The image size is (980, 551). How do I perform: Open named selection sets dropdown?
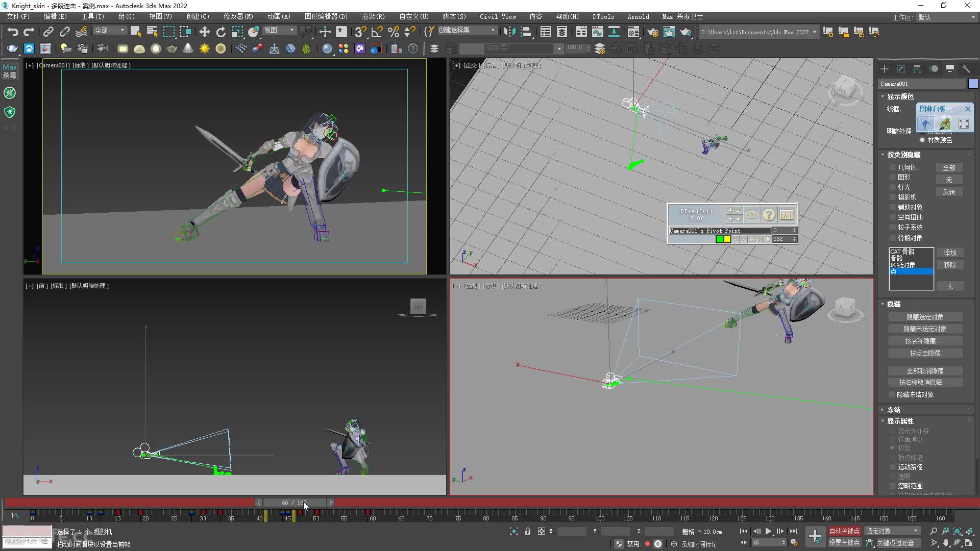pos(467,30)
